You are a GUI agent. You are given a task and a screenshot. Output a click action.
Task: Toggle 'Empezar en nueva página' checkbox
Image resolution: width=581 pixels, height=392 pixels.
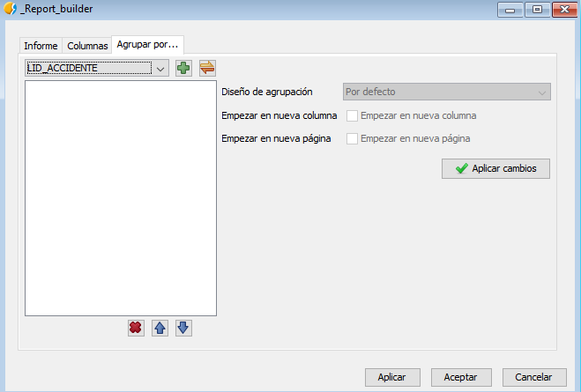click(352, 139)
